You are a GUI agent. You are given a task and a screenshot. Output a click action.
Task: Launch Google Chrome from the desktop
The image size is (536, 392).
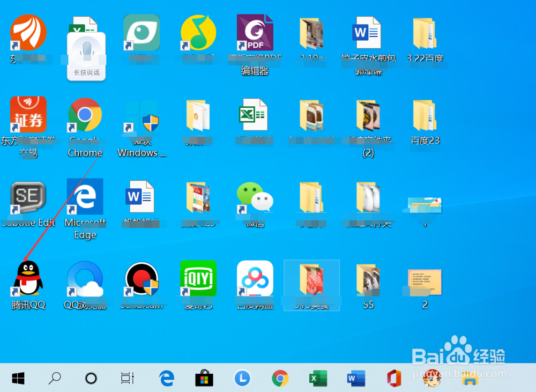point(85,115)
